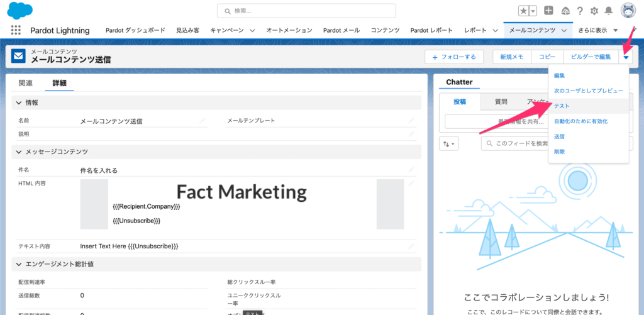The width and height of the screenshot is (644, 315).
Task: Edit the メールテンプレート field pencil icon
Action: 411,121
